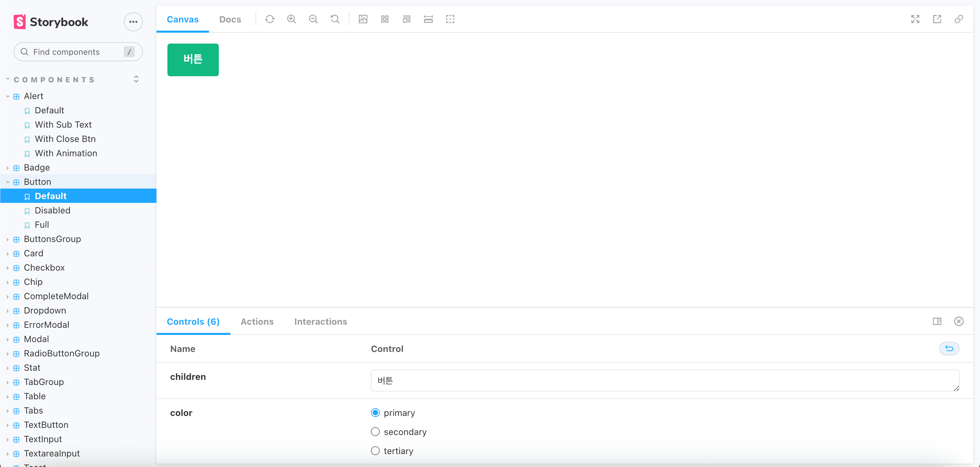Select the tertiary color radio button
Screen dimensions: 980x467
pyautogui.click(x=375, y=451)
